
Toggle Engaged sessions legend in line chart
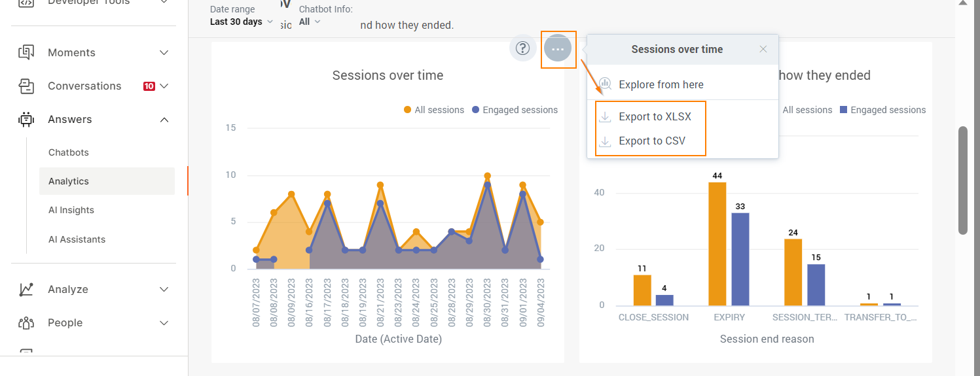click(514, 110)
